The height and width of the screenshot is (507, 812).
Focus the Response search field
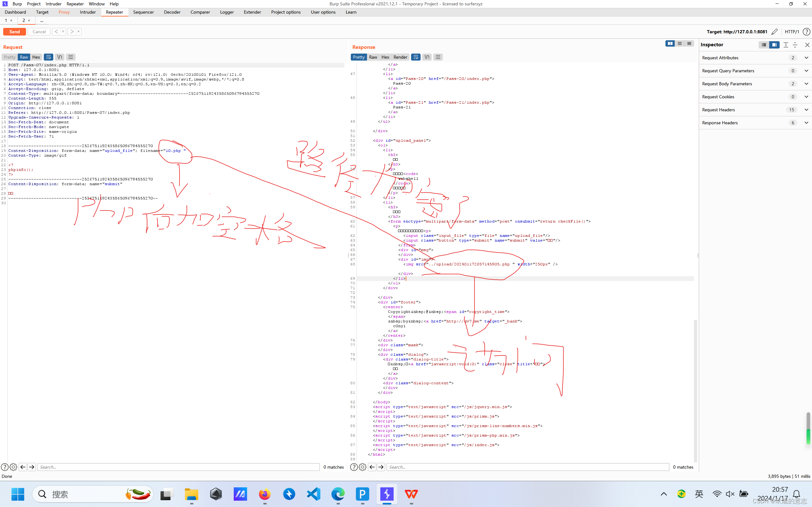[527, 467]
